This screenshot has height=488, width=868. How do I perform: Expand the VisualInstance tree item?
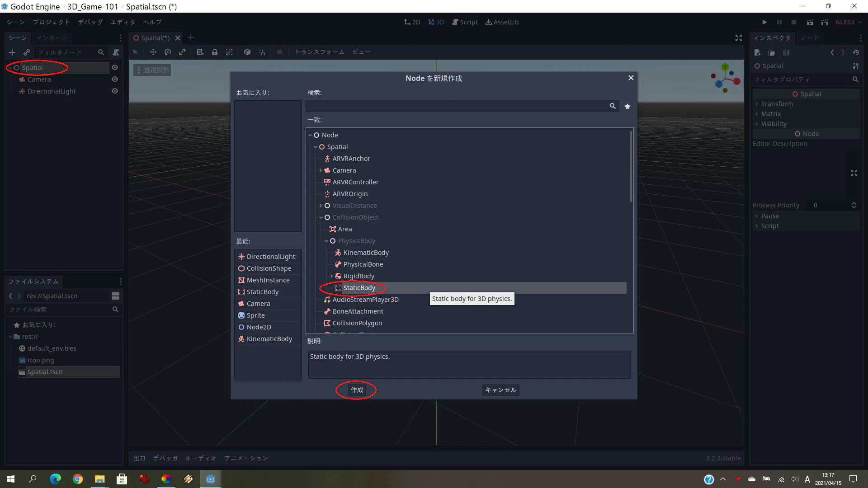point(321,206)
